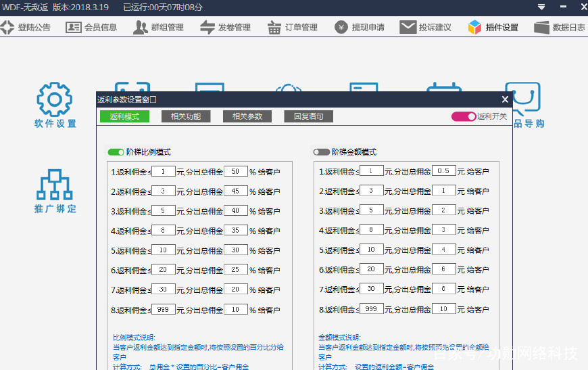Enable 阶梯比例模式 ratio mode toggle
This screenshot has width=588, height=370.
point(116,152)
